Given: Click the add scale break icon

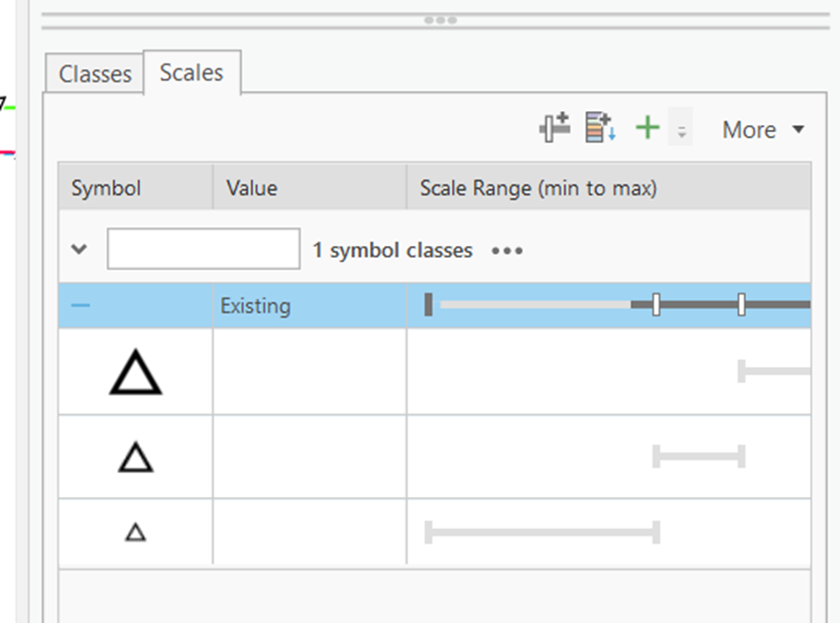Looking at the screenshot, I should tap(554, 128).
